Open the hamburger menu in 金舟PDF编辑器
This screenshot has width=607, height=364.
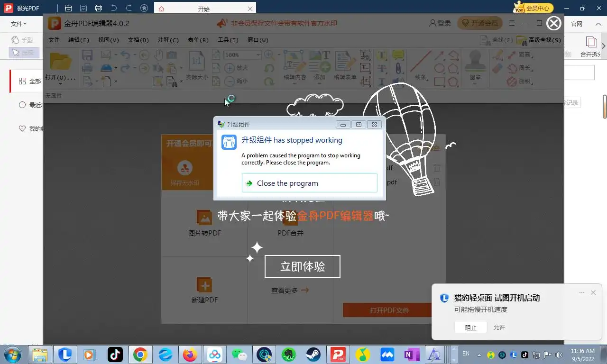click(512, 23)
